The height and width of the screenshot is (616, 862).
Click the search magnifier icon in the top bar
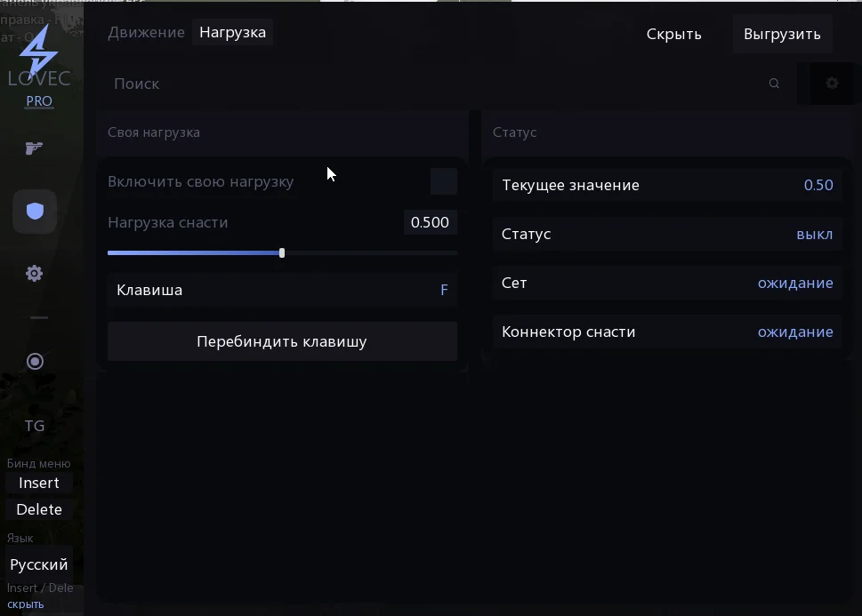point(773,83)
